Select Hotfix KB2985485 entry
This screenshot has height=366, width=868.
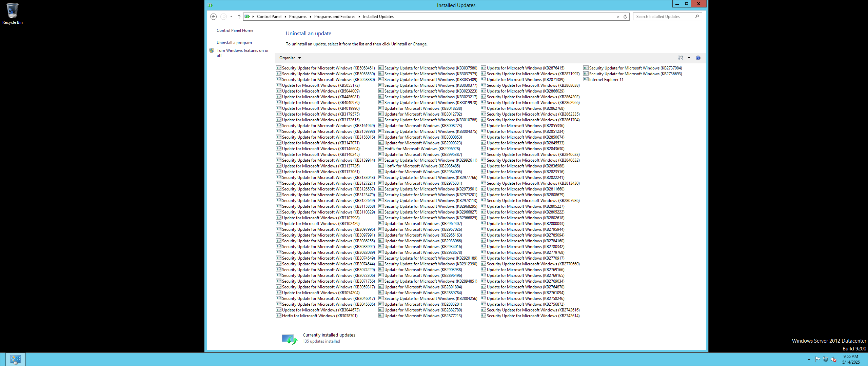419,166
